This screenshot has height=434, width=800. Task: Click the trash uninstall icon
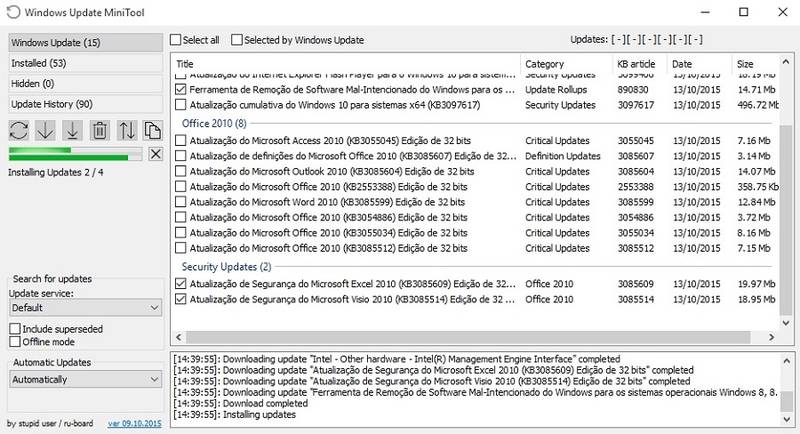[x=99, y=131]
